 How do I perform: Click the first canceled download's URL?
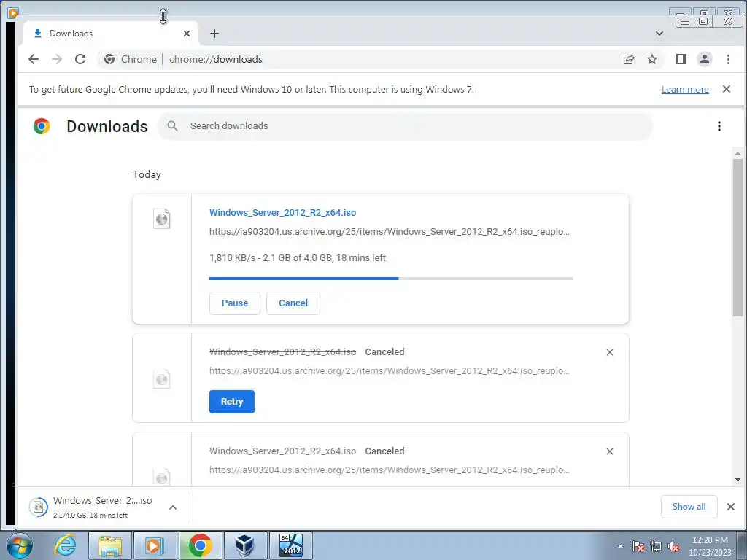pyautogui.click(x=390, y=371)
